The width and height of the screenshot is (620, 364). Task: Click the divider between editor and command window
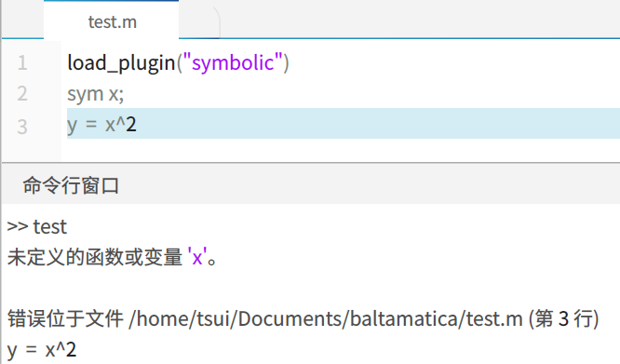click(x=311, y=162)
